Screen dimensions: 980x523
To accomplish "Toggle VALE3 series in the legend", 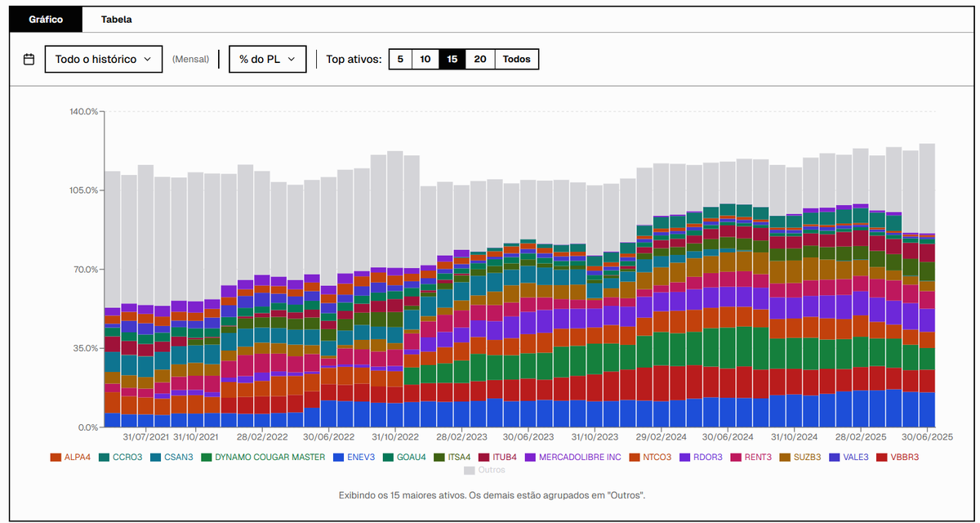I will [850, 457].
